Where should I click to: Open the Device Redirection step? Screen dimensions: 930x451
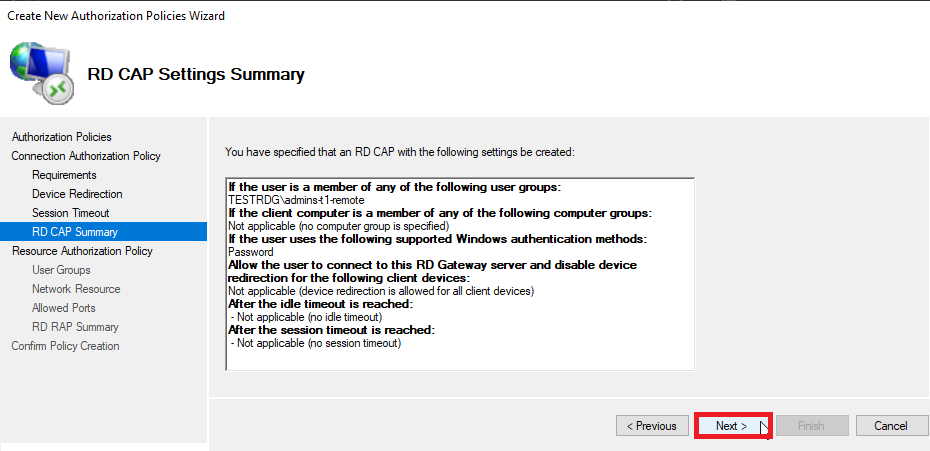tap(77, 194)
